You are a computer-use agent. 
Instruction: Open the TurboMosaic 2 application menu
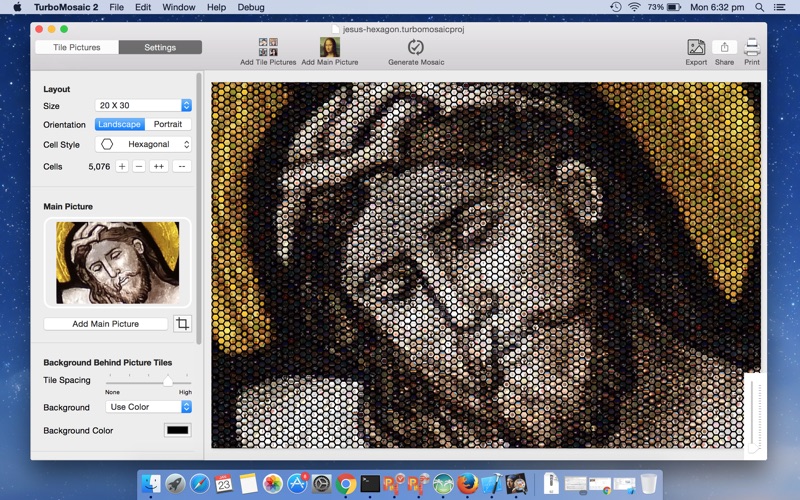[66, 7]
